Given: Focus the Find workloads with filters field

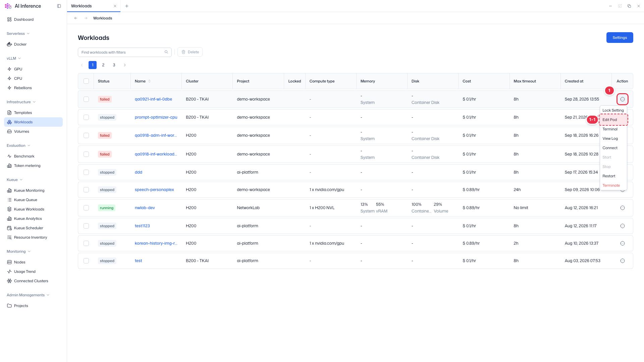Looking at the screenshot, I should click(x=124, y=52).
